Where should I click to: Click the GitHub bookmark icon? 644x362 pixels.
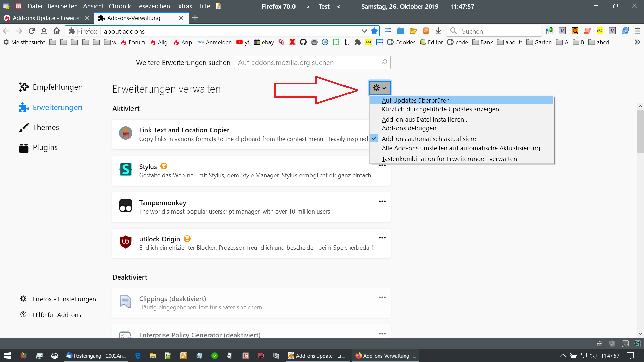(303, 42)
